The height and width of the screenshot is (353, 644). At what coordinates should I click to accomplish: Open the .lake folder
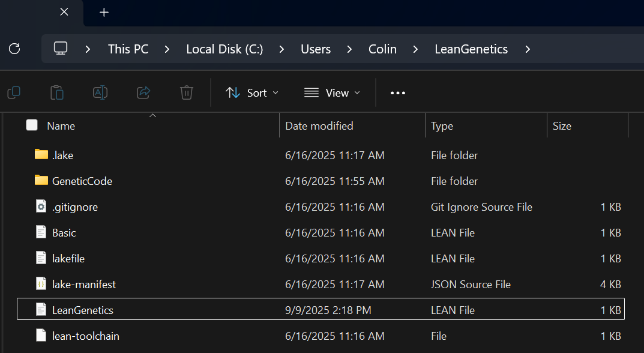click(62, 155)
